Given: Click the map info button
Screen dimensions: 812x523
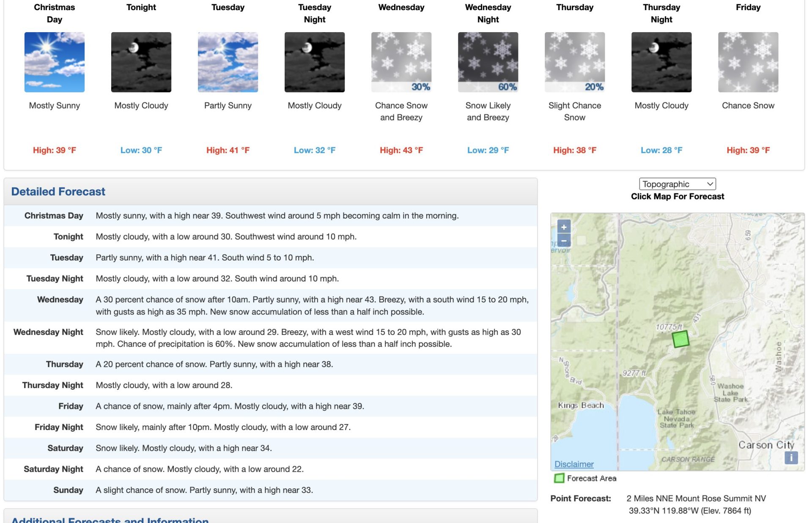Looking at the screenshot, I should 791,457.
